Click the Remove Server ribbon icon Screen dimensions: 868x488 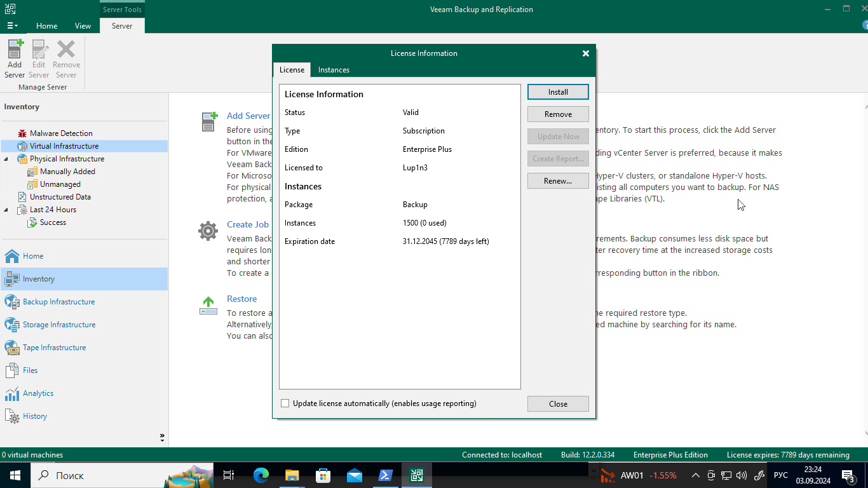66,58
